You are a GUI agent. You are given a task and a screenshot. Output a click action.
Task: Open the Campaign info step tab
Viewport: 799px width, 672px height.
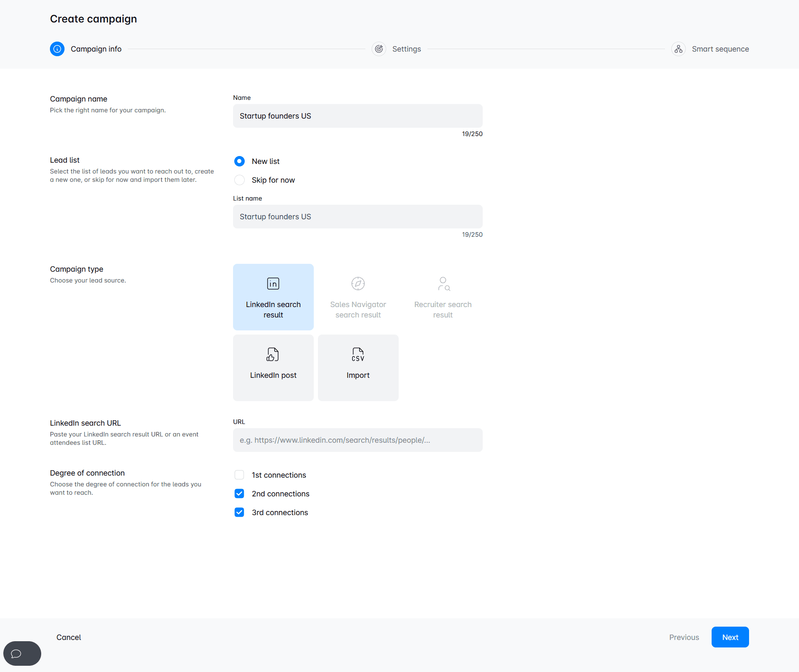(86, 49)
